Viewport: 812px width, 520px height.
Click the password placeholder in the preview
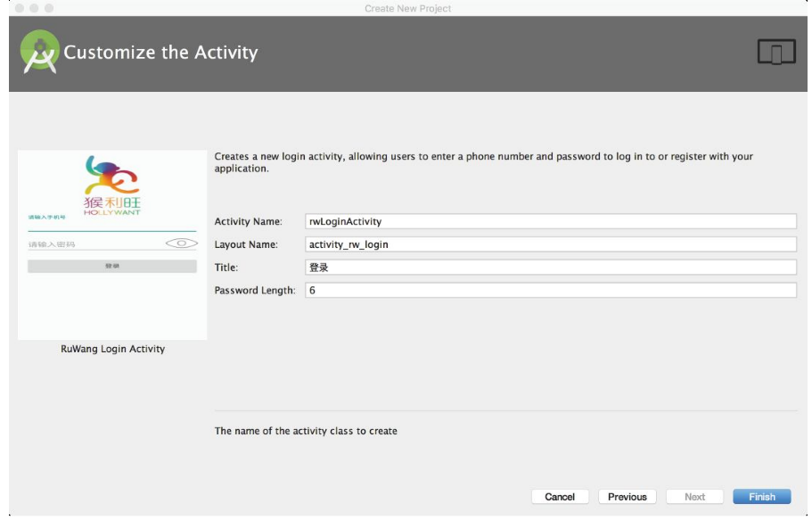(52, 244)
